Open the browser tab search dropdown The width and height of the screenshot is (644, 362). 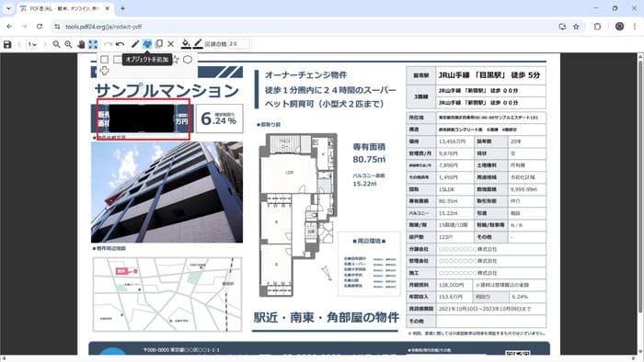pyautogui.click(x=8, y=8)
